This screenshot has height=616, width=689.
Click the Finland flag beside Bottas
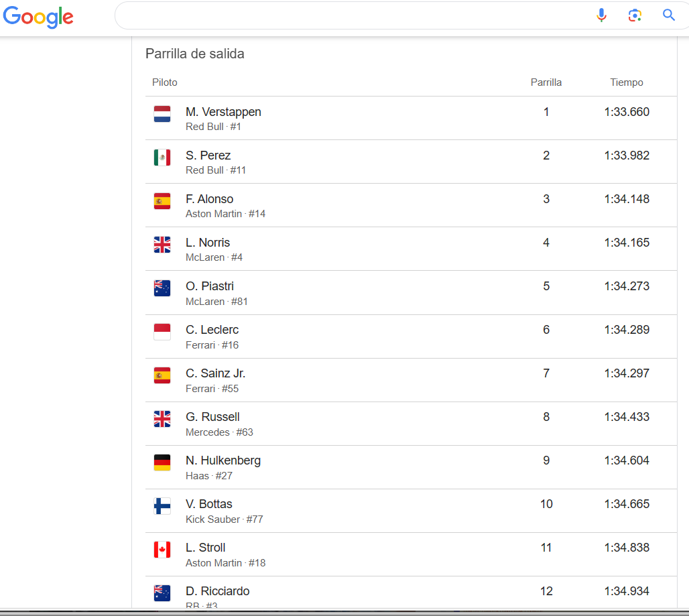pos(162,505)
